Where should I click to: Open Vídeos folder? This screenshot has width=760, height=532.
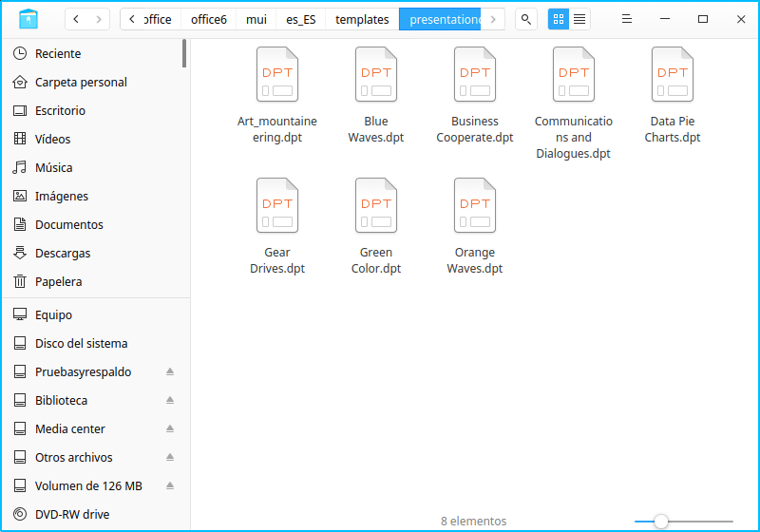tap(96, 140)
